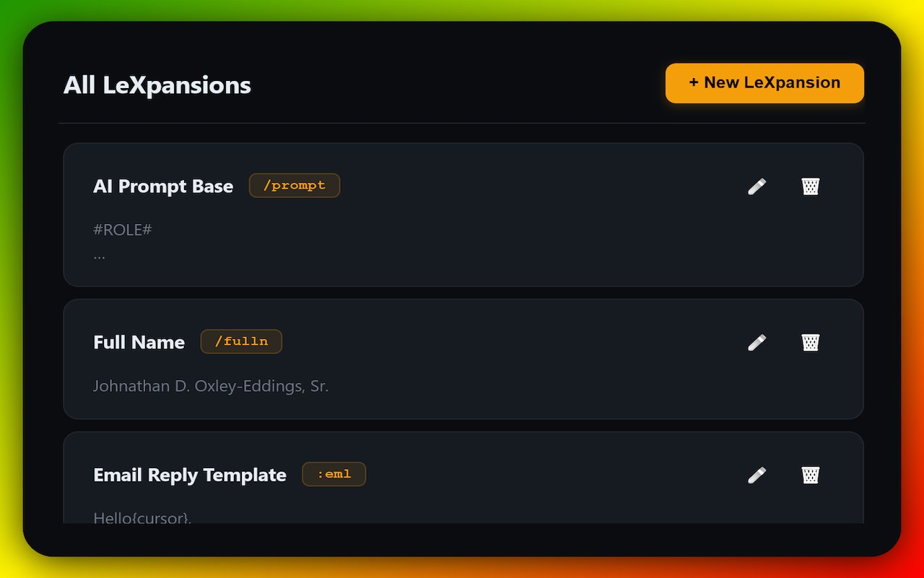
Task: Delete the Email Reply Template entry
Action: [x=811, y=475]
